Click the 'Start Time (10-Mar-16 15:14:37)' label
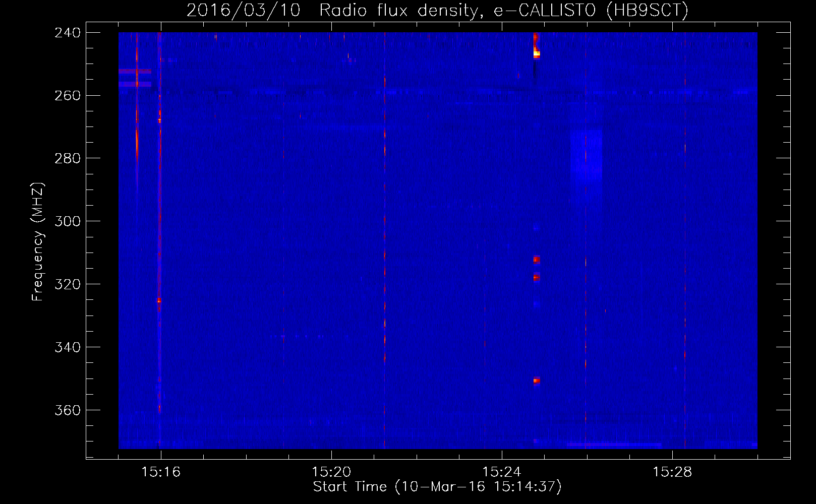 (x=437, y=487)
